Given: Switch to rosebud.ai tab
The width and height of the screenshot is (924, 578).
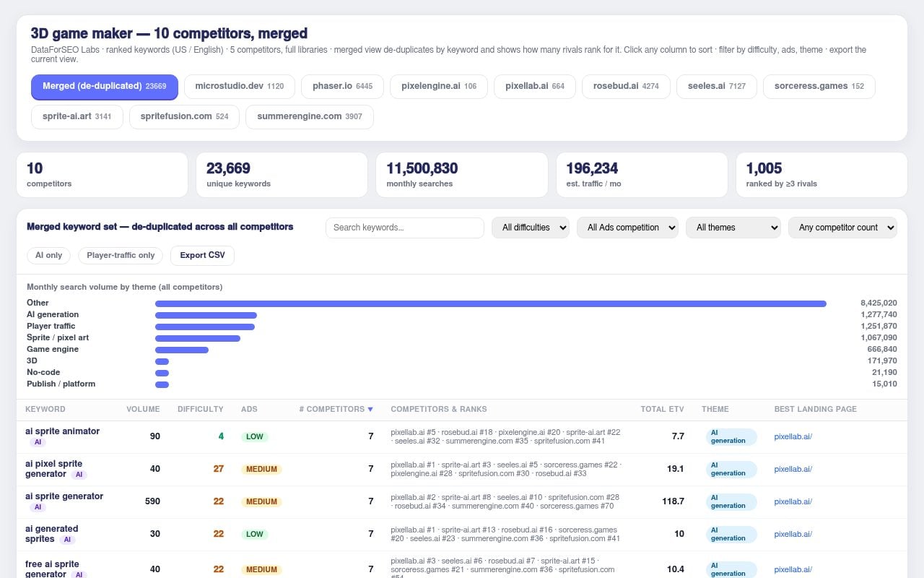Looking at the screenshot, I should [x=626, y=86].
